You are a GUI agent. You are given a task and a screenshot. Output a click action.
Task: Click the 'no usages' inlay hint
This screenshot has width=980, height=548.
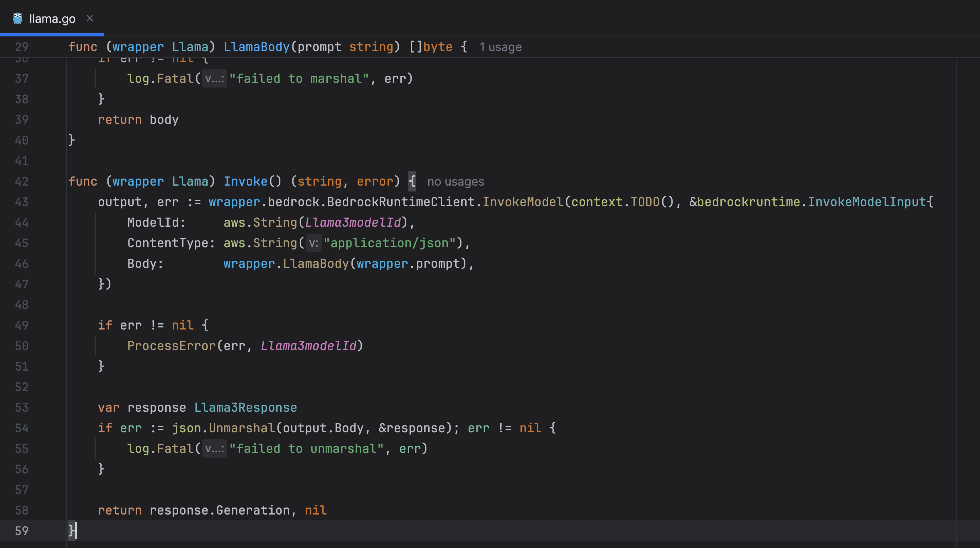click(455, 182)
